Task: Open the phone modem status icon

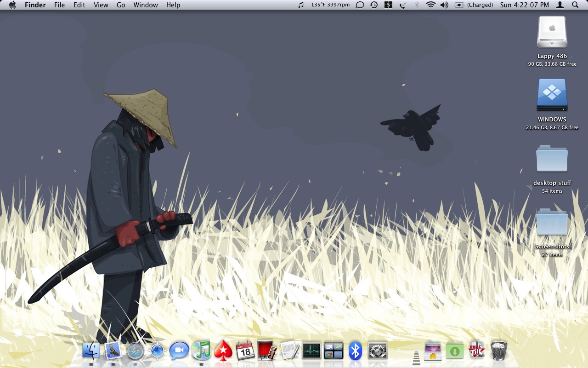Action: coord(403,5)
